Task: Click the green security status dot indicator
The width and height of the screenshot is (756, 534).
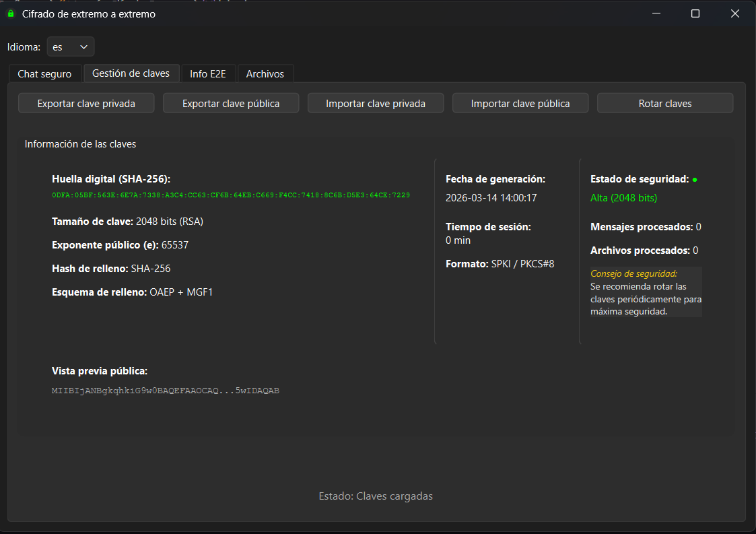Action: (695, 178)
